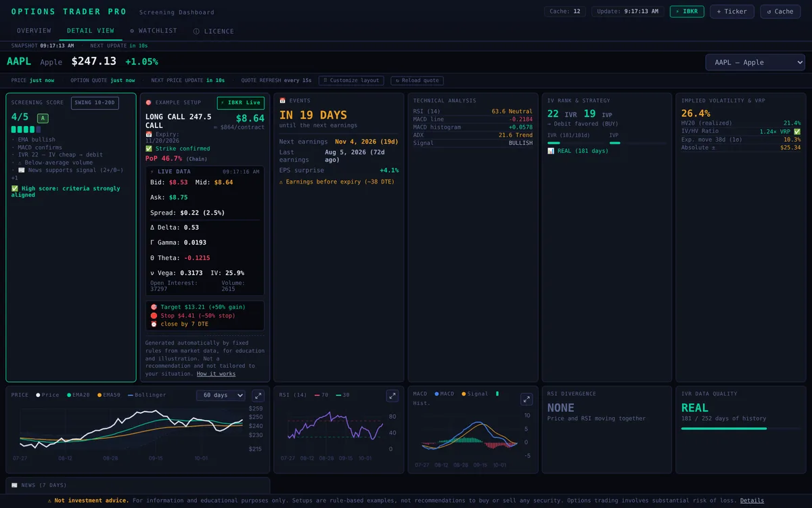Expand the RSI (14) chart

pyautogui.click(x=392, y=396)
